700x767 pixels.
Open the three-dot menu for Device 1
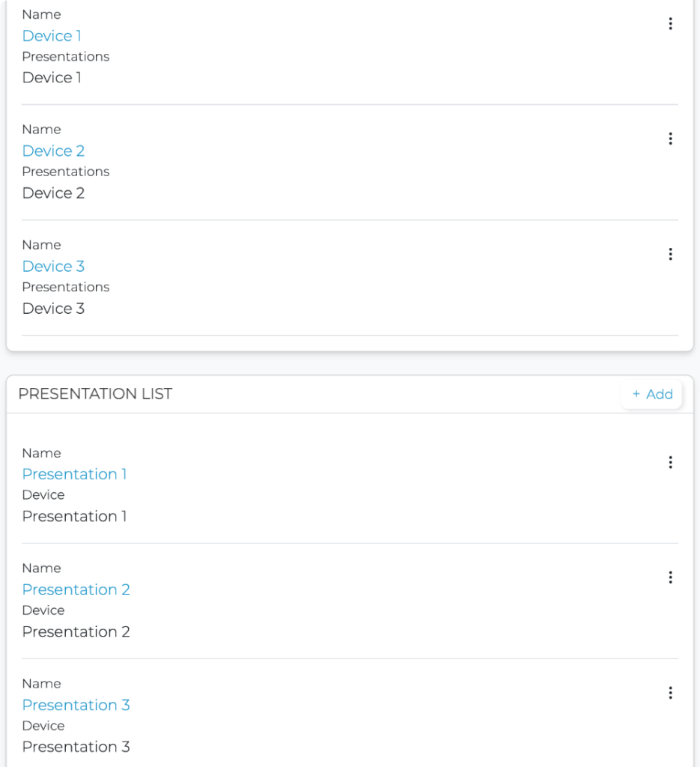(670, 24)
